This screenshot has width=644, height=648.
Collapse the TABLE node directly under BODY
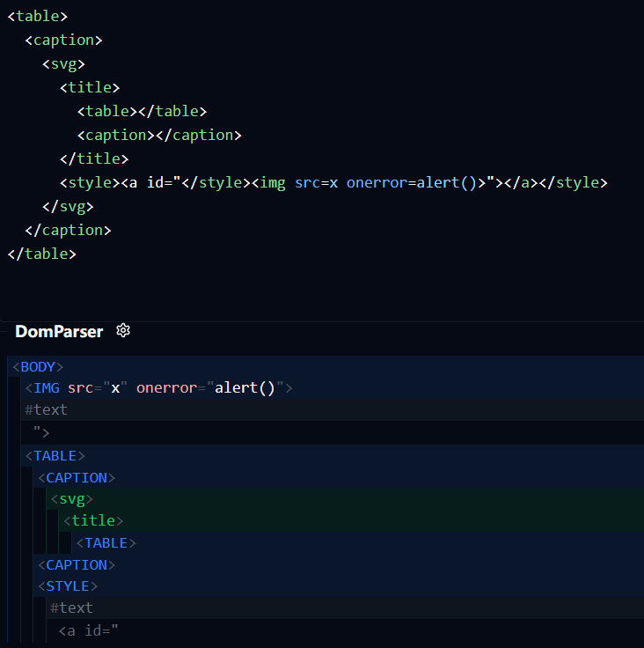click(55, 456)
